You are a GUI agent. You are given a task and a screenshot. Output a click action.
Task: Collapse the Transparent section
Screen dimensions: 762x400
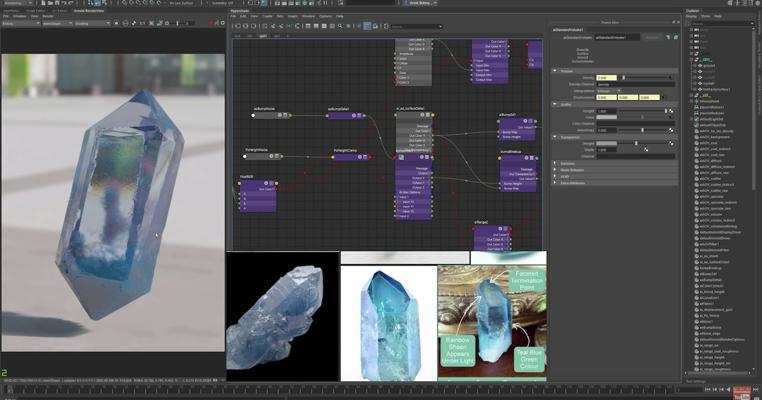pyautogui.click(x=554, y=138)
